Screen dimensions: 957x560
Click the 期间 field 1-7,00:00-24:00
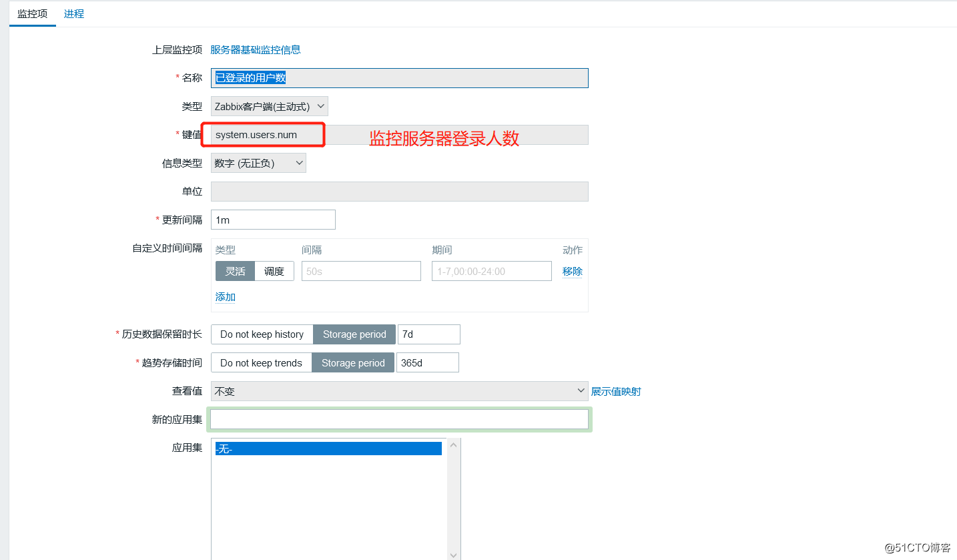click(x=492, y=271)
